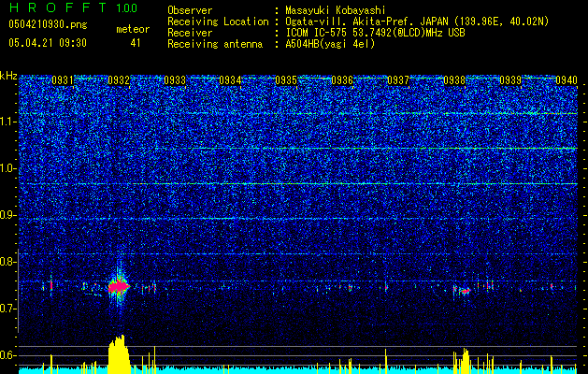
Task: Click the red meteor echo near 0938
Action: tap(465, 291)
